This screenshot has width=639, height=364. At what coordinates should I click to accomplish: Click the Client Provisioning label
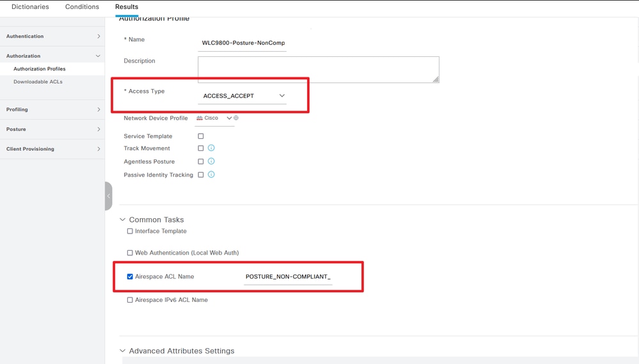(30, 149)
